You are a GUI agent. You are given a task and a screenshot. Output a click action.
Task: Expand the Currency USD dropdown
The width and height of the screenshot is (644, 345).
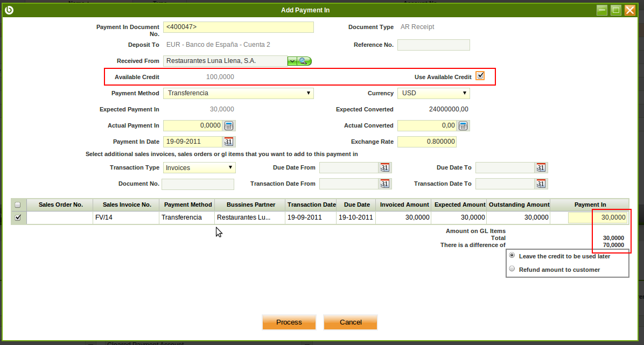[433, 93]
